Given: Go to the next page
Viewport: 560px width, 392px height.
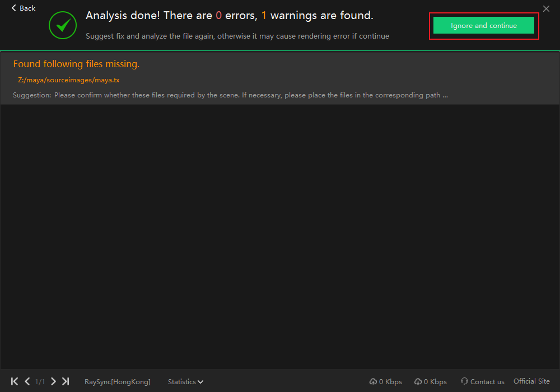Looking at the screenshot, I should 53,381.
